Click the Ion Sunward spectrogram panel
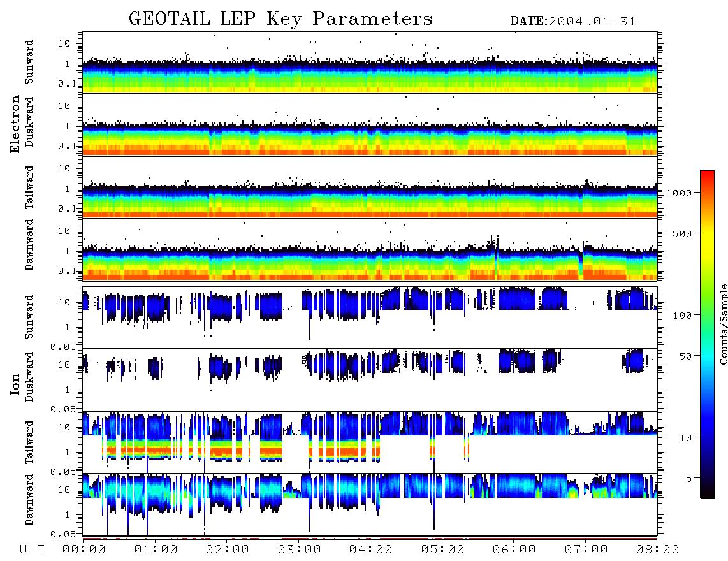The height and width of the screenshot is (561, 728). point(370,317)
